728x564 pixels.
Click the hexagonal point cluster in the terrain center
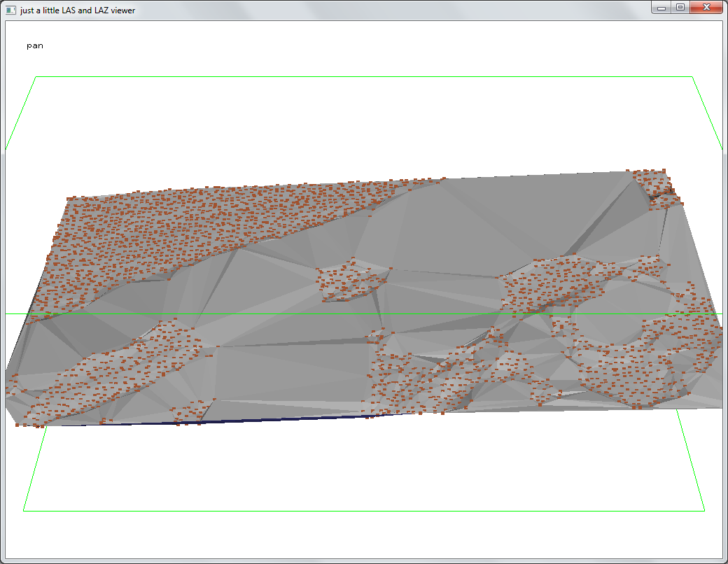349,280
